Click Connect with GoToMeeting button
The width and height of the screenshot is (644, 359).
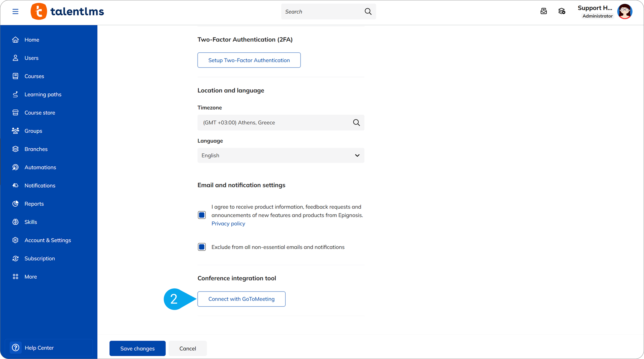pyautogui.click(x=241, y=299)
